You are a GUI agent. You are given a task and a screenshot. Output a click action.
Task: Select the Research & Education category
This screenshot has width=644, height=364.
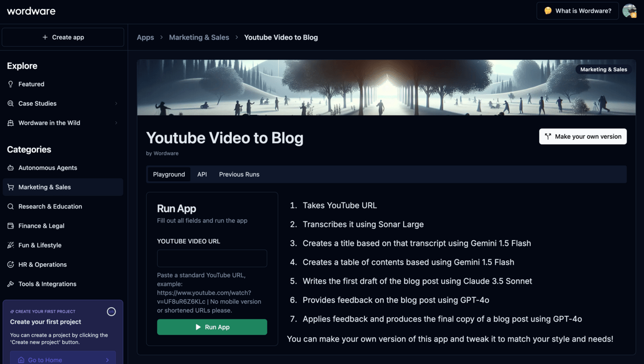click(63, 206)
